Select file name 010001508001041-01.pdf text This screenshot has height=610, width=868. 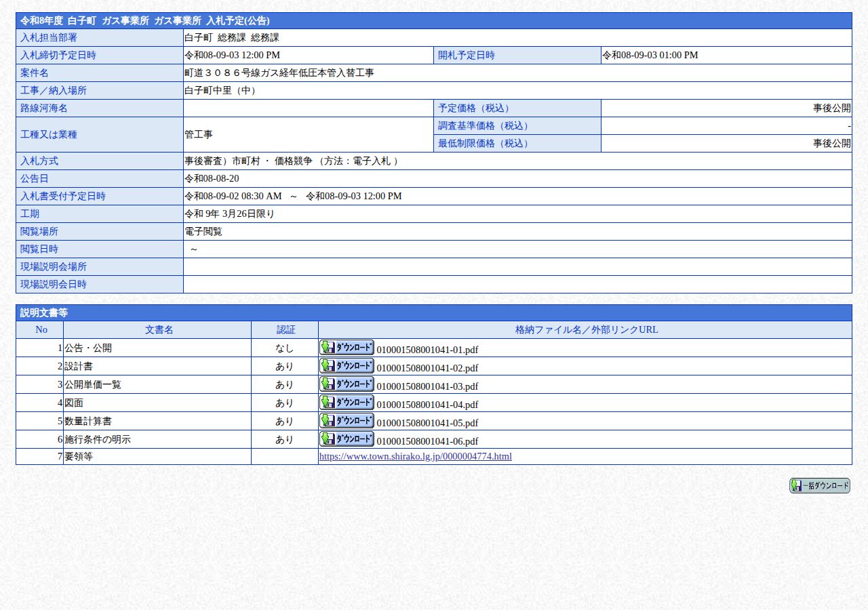(427, 350)
